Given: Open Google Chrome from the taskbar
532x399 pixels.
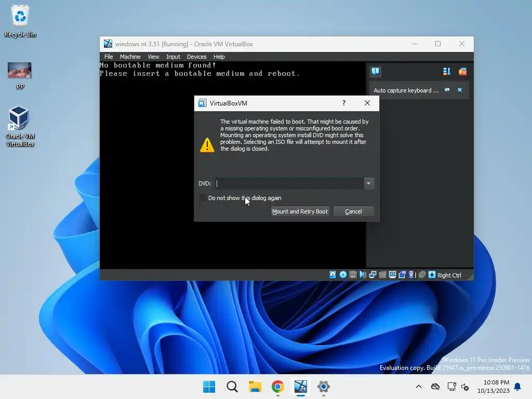Looking at the screenshot, I should (278, 387).
